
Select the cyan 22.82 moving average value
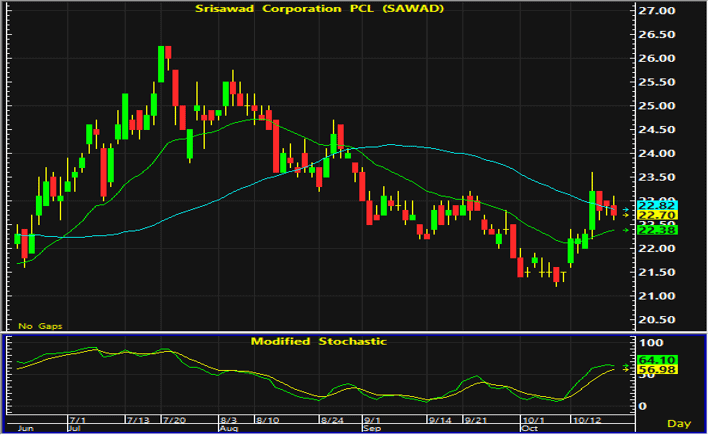[657, 205]
